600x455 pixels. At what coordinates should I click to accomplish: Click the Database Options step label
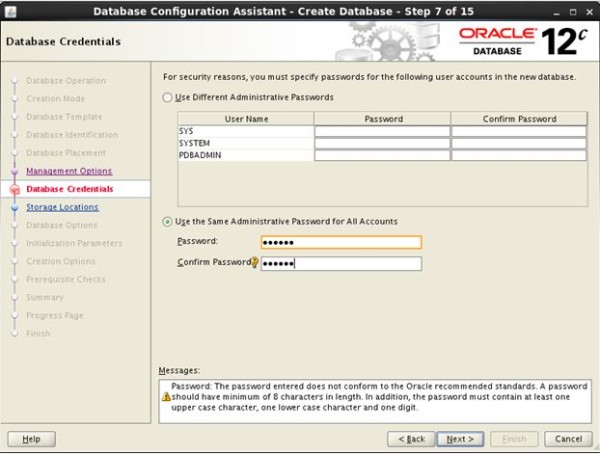(x=62, y=225)
